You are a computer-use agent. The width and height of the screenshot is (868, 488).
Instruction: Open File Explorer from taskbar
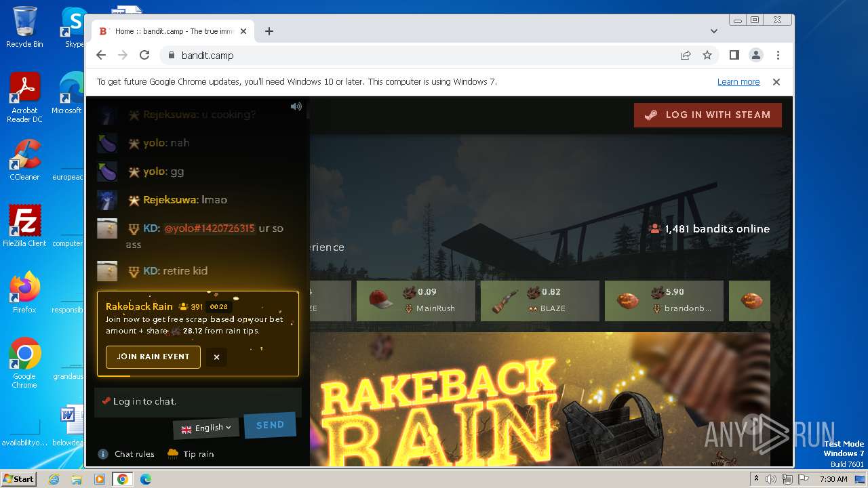coord(77,479)
